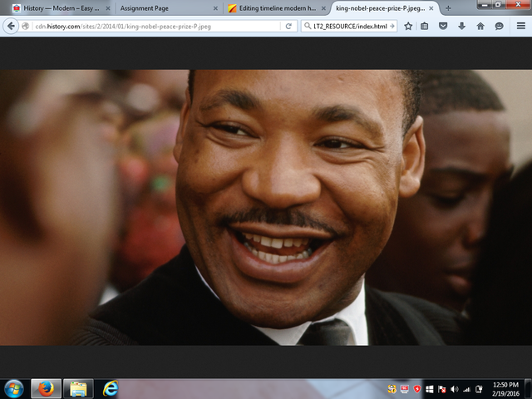Open the Hello chat bubble icon
The image size is (532, 399).
pyautogui.click(x=499, y=26)
